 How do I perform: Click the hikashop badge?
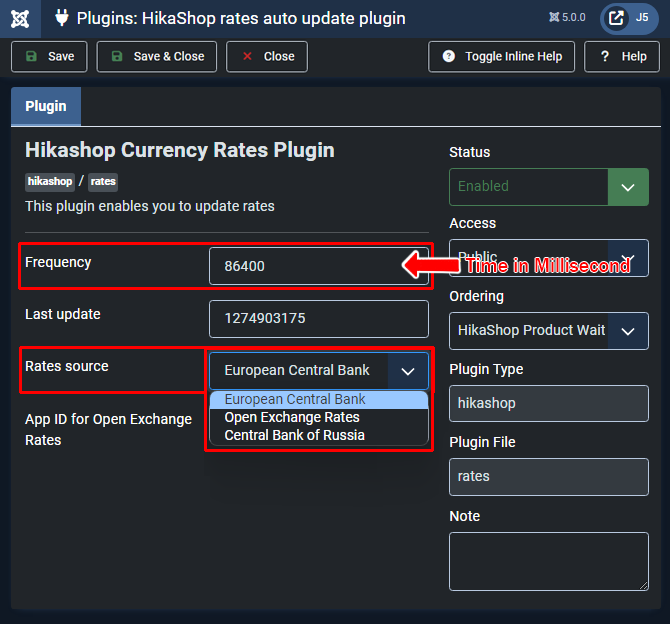pos(50,182)
